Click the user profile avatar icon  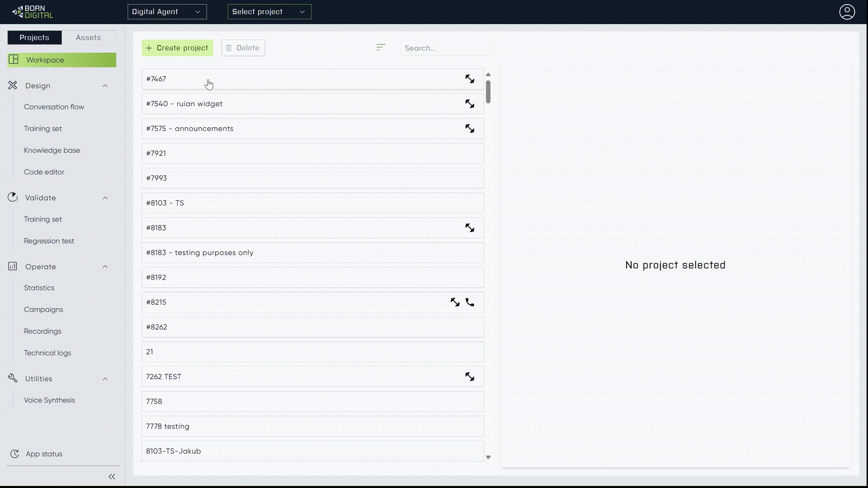tap(847, 12)
